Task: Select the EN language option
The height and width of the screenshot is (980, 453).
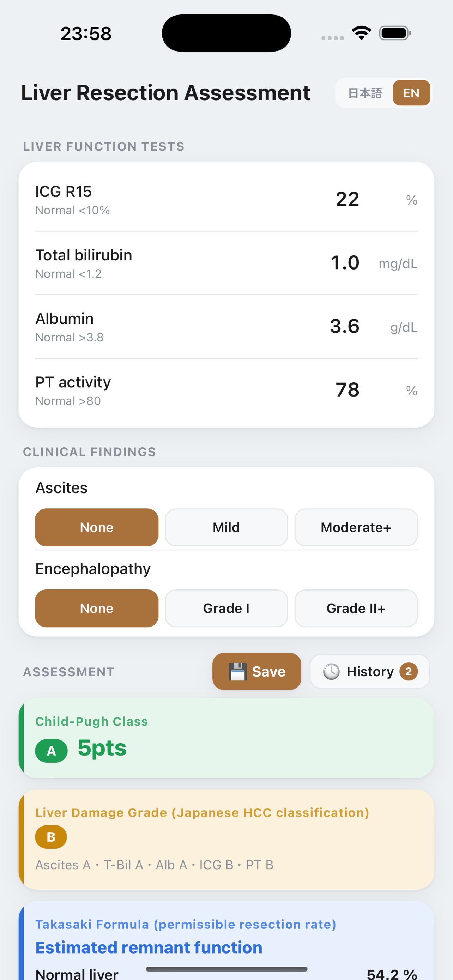Action: [x=411, y=93]
